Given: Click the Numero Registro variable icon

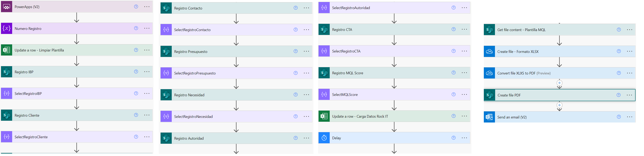Looking at the screenshot, I should coord(6,28).
